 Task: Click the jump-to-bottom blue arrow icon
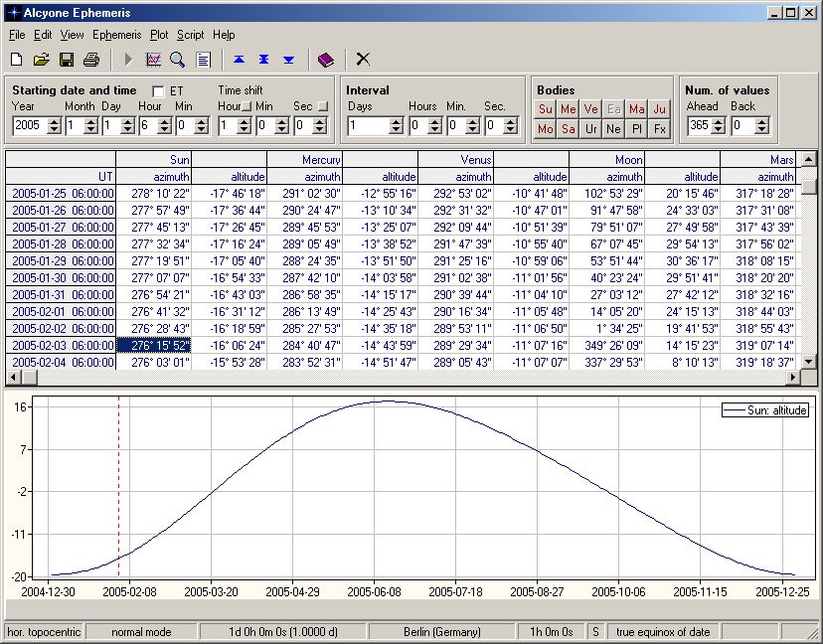tap(288, 60)
